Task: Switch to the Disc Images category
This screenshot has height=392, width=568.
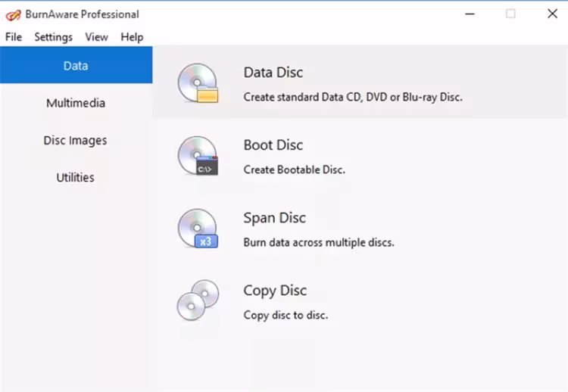Action: [x=76, y=140]
